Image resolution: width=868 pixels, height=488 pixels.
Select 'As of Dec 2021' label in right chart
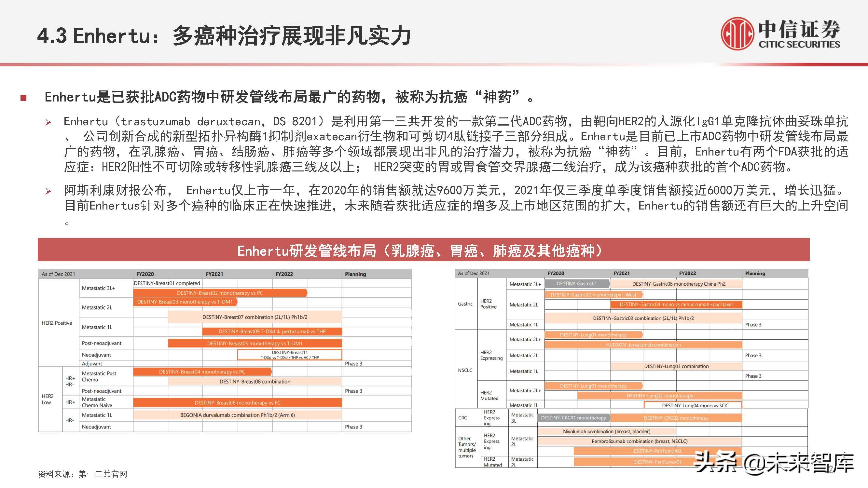[474, 273]
